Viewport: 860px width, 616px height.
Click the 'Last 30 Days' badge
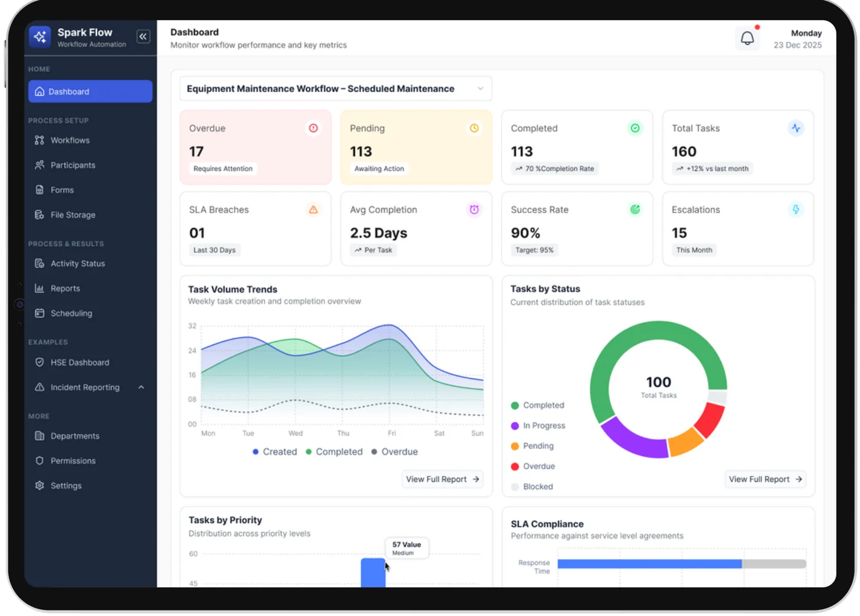click(x=214, y=250)
